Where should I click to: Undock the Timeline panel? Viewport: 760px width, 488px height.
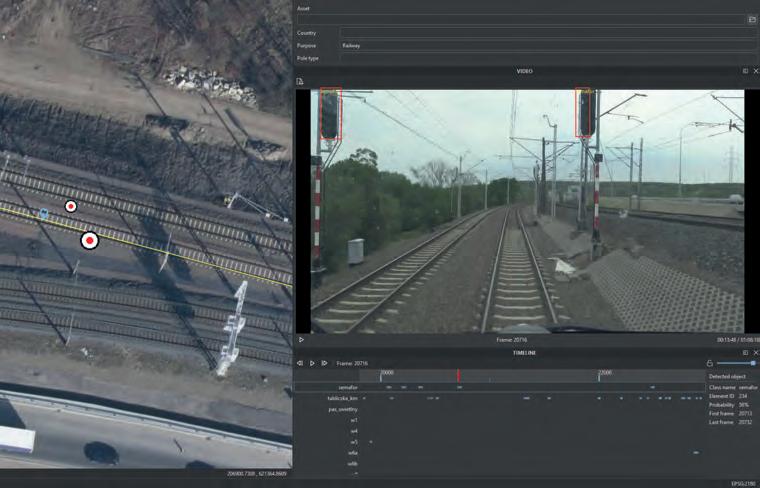pos(745,352)
